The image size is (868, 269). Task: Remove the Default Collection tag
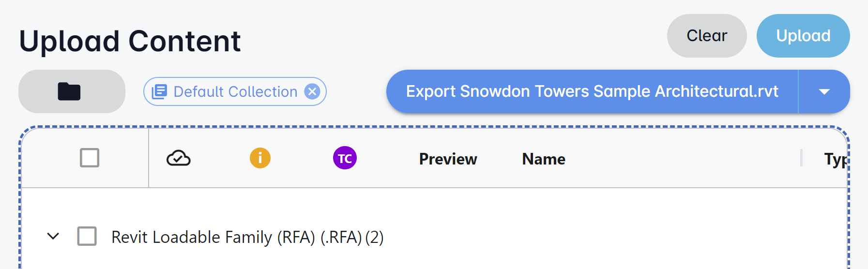tap(312, 91)
